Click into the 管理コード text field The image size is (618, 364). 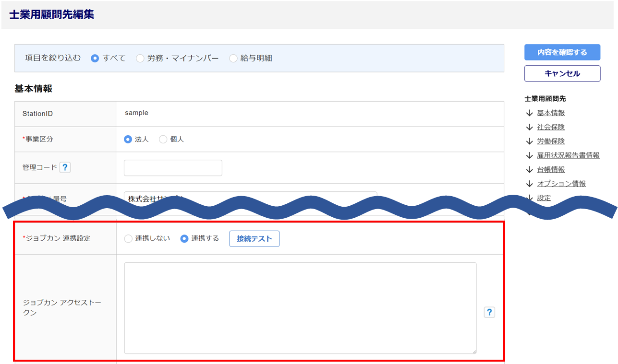click(x=173, y=168)
